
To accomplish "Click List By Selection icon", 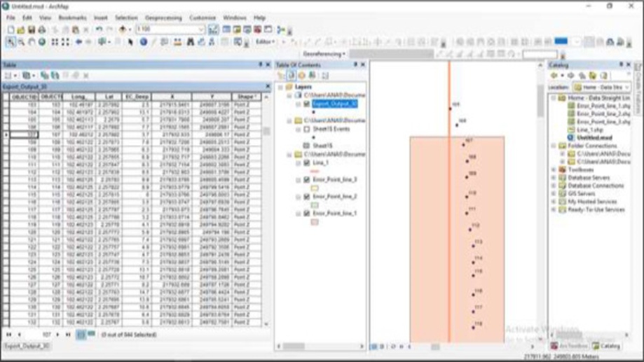I will pyautogui.click(x=312, y=76).
